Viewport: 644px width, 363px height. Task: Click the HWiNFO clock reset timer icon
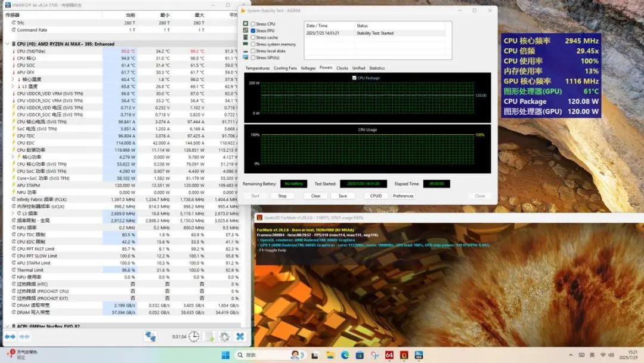[x=194, y=337]
